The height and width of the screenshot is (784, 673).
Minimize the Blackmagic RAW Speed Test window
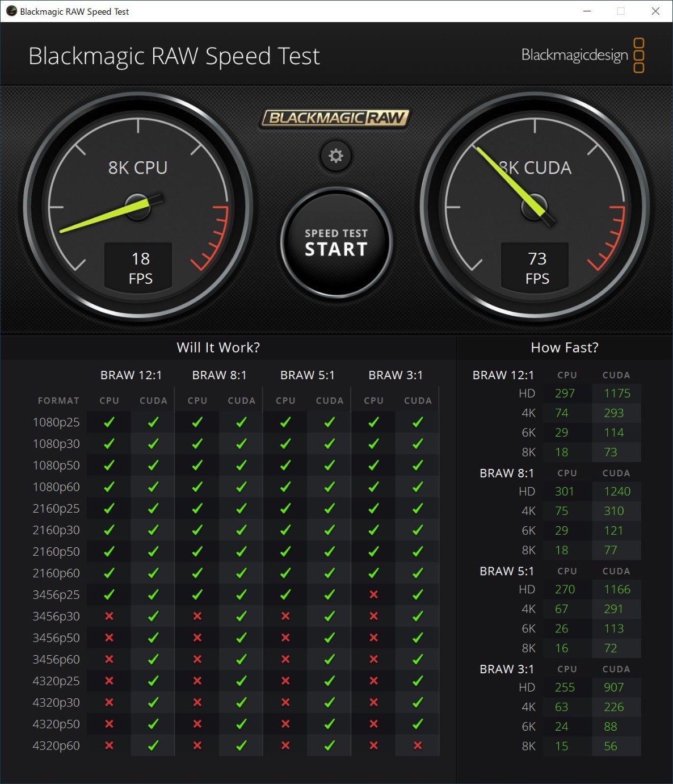point(587,11)
